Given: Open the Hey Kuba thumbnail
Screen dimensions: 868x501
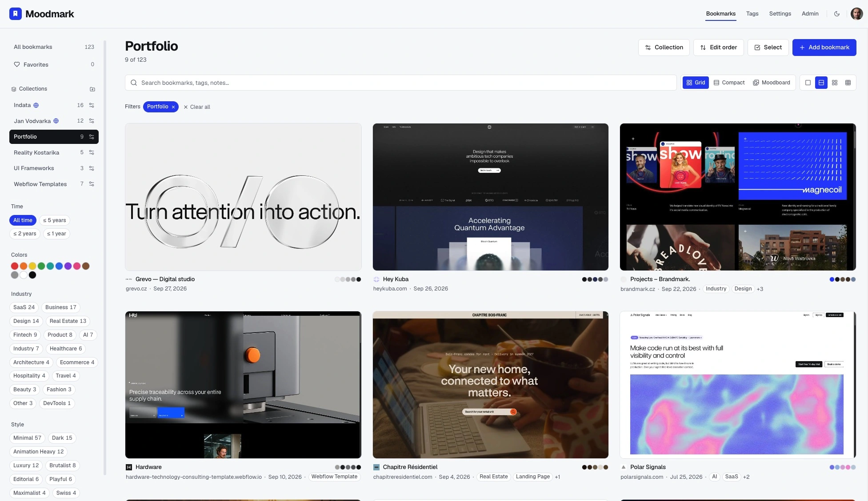Looking at the screenshot, I should [490, 197].
